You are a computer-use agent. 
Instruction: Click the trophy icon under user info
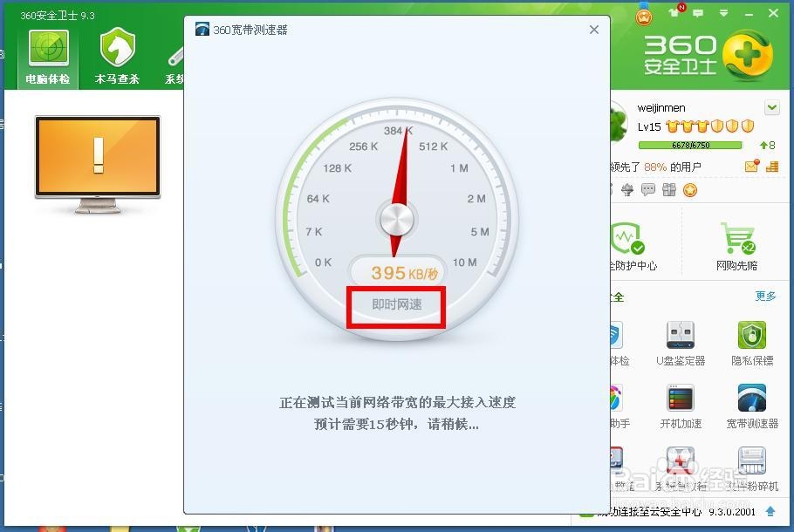tap(627, 190)
